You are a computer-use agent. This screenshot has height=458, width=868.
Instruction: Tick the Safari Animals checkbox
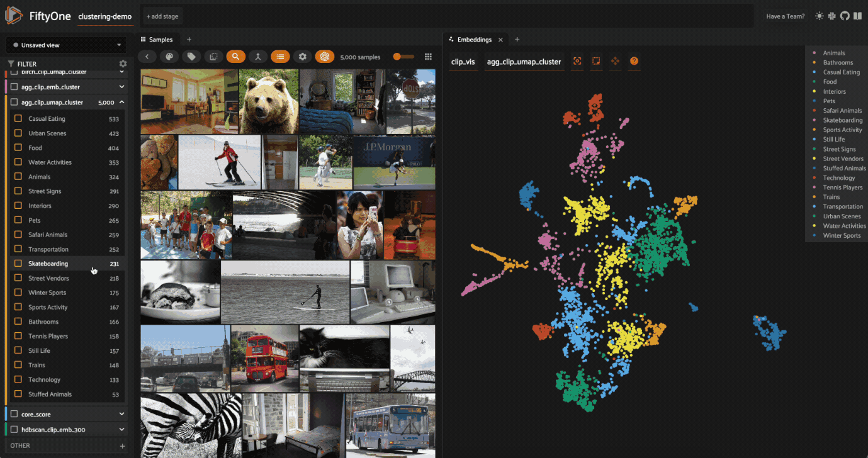18,235
